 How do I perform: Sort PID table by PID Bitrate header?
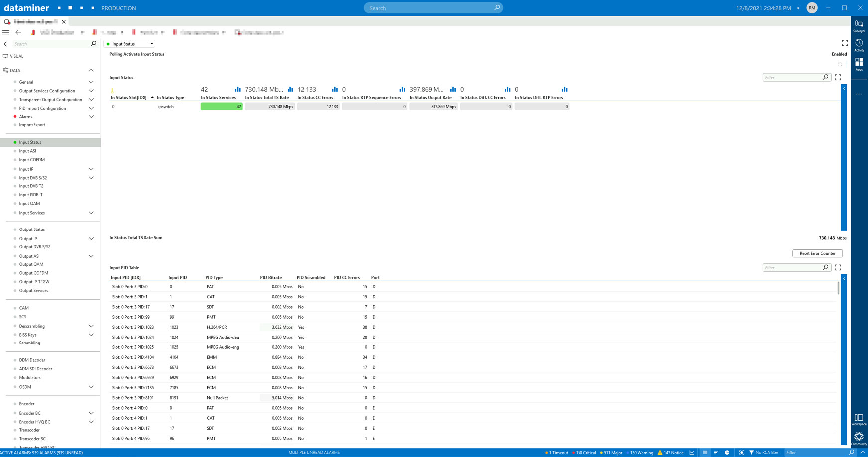pyautogui.click(x=271, y=278)
